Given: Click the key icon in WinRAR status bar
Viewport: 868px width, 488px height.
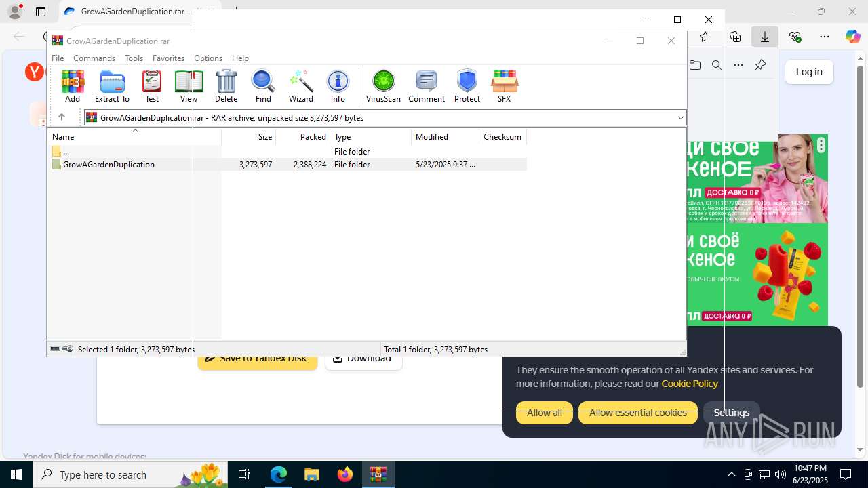Looking at the screenshot, I should [x=68, y=349].
